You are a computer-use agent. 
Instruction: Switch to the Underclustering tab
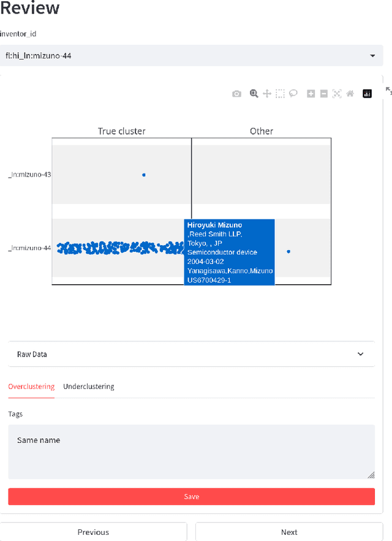89,387
